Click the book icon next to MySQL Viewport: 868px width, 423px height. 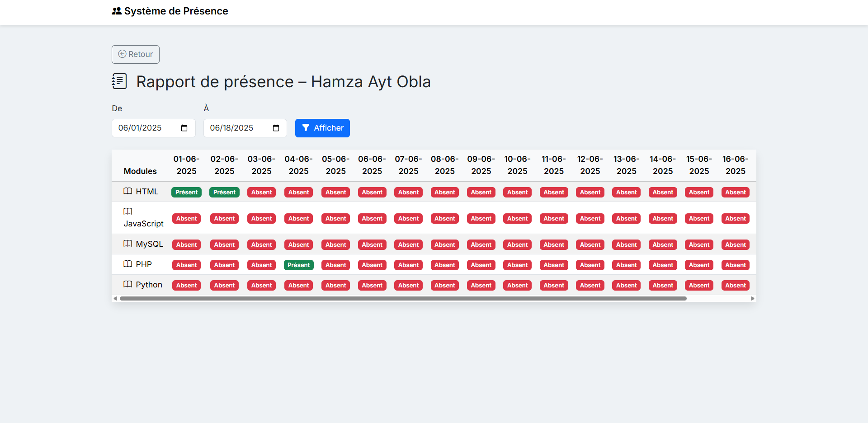click(x=128, y=244)
